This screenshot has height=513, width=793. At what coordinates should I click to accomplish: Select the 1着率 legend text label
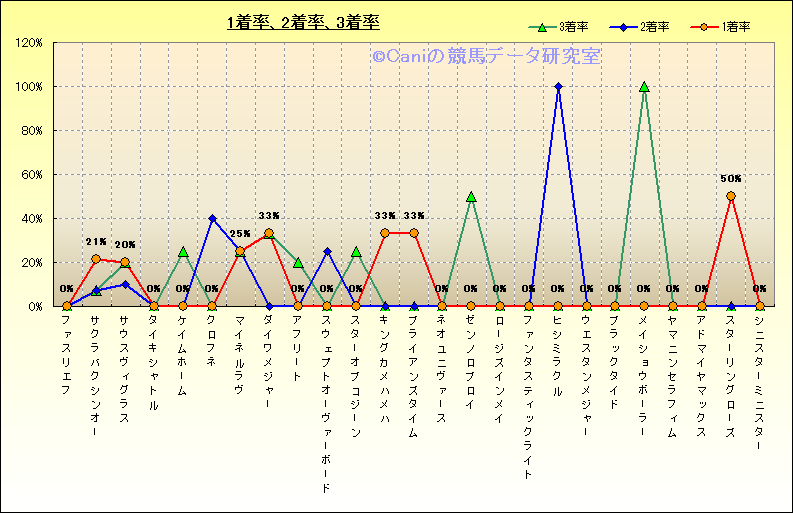pyautogui.click(x=737, y=27)
